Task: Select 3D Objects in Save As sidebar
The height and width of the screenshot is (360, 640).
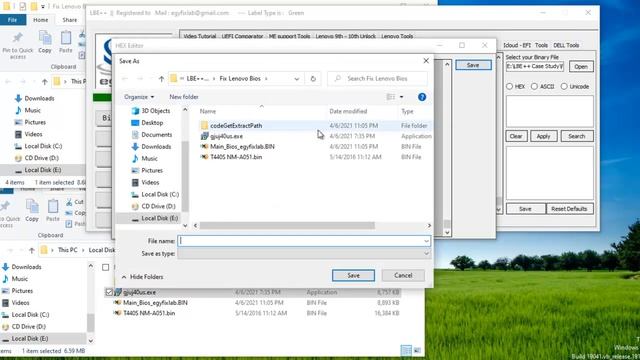Action: point(151,111)
